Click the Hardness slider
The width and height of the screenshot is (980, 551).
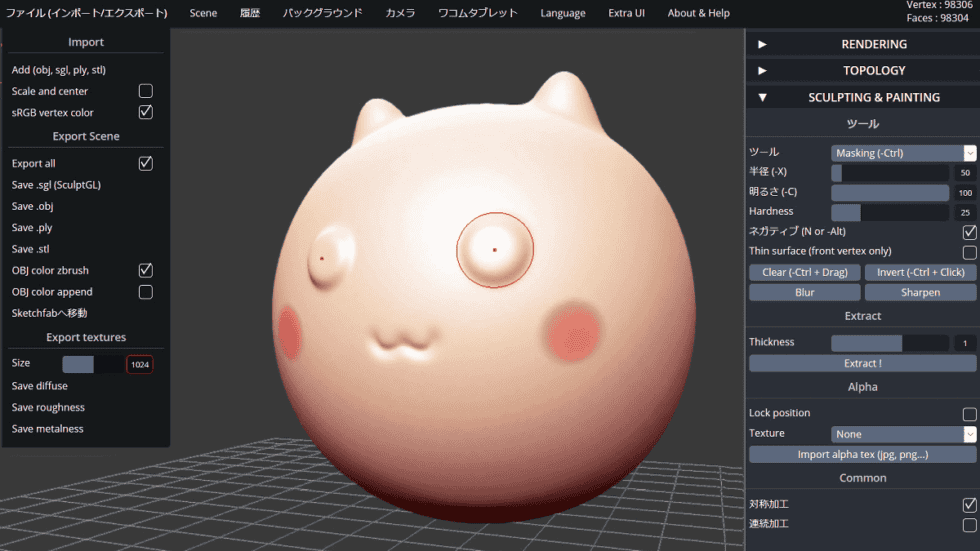point(889,212)
